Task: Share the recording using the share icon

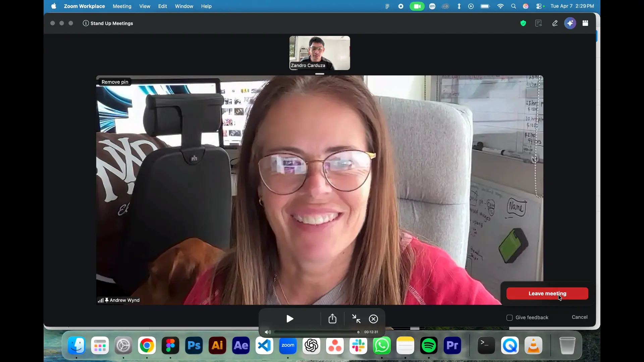Action: [332, 318]
